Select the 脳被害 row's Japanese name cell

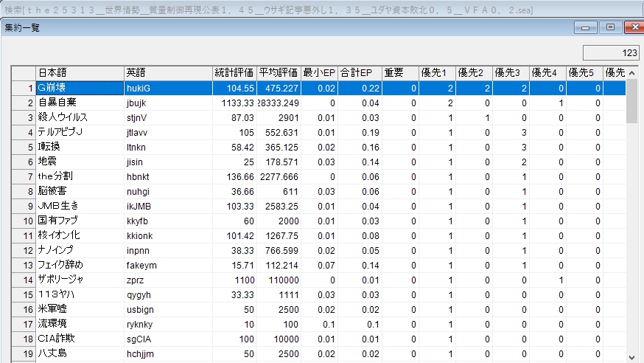(x=80, y=191)
